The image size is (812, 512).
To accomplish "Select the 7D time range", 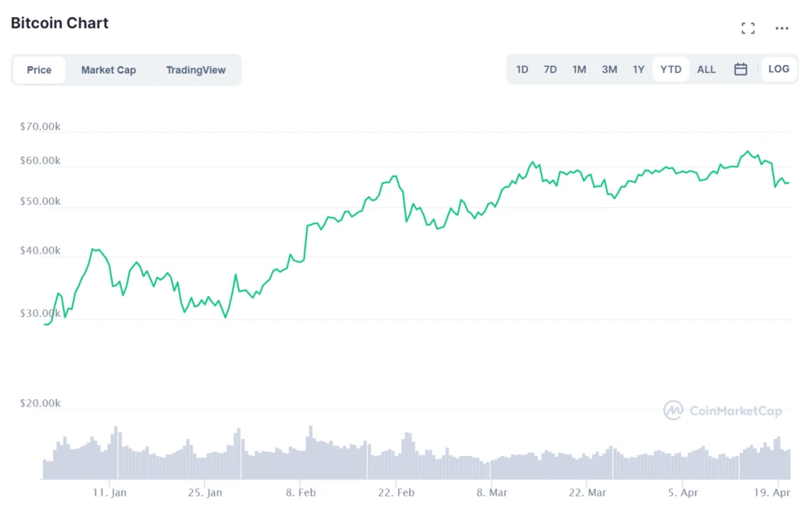I will 550,70.
